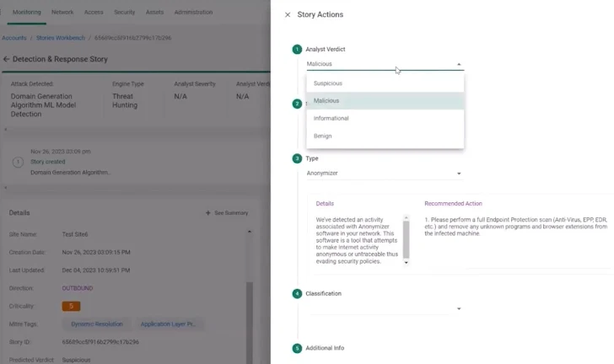The image size is (614, 364).
Task: Click the step 1 Analyst Verdict circle
Action: [297, 50]
